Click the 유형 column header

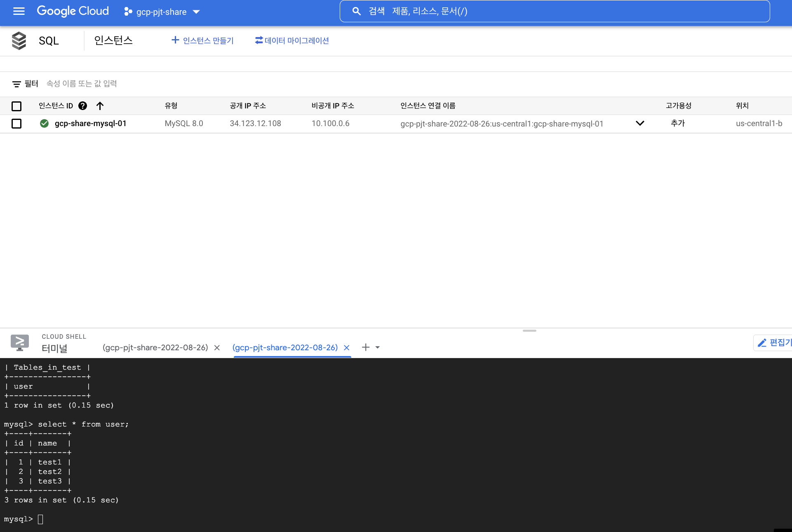click(171, 106)
